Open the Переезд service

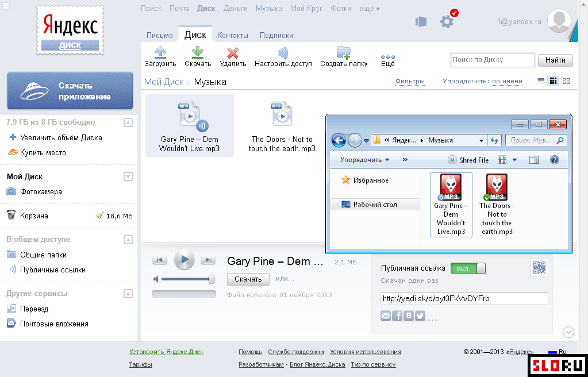(x=34, y=309)
